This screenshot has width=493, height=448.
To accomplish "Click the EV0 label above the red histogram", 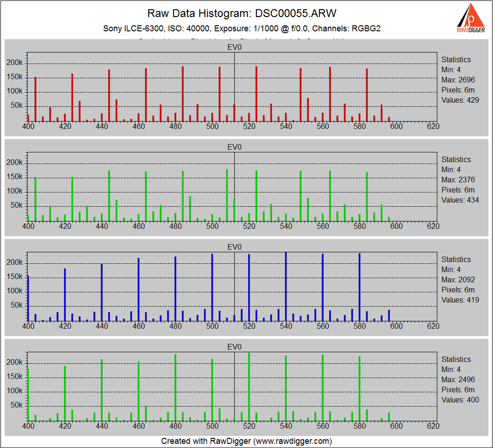I will [235, 47].
